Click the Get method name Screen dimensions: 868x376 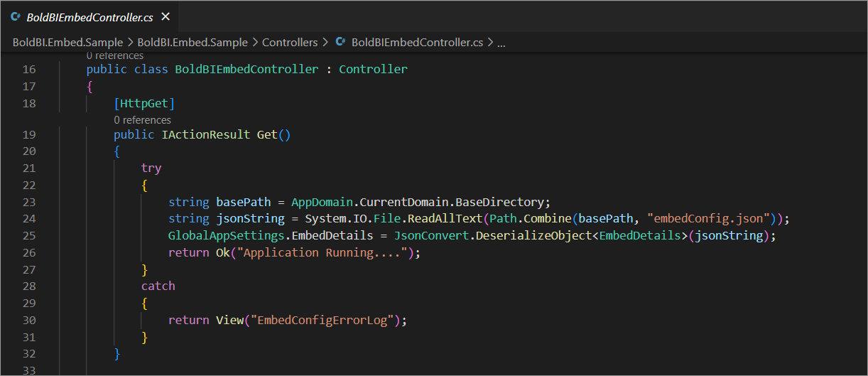267,135
